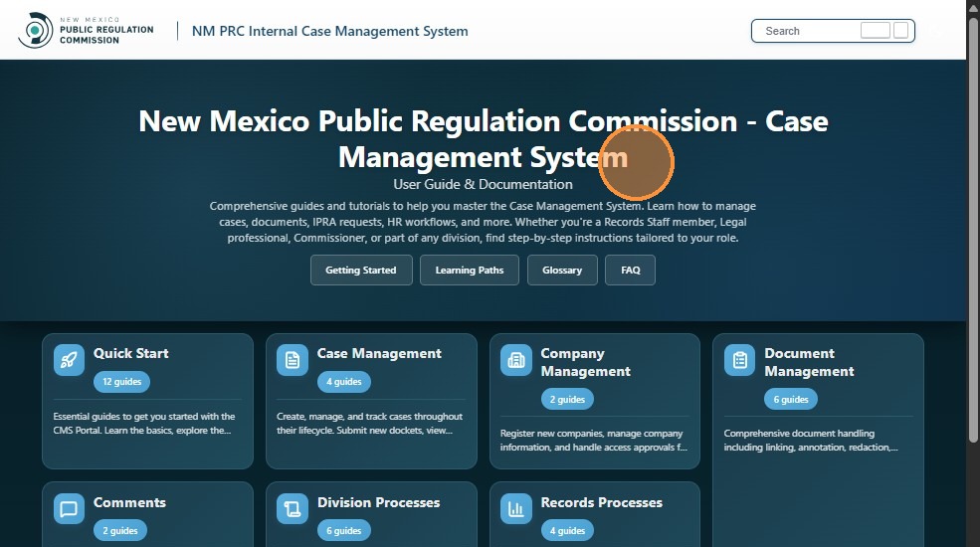Image resolution: width=980 pixels, height=547 pixels.
Task: Click the Quick Start 12 guides badge
Action: click(121, 382)
